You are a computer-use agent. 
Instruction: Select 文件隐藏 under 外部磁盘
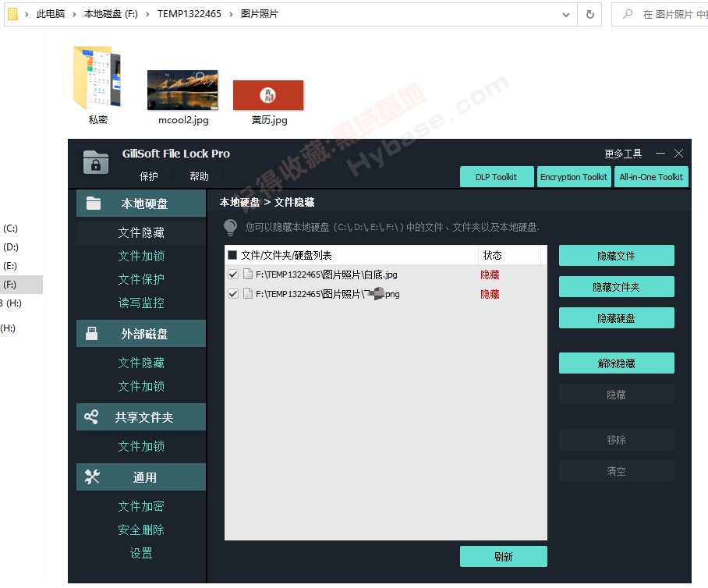click(x=141, y=363)
